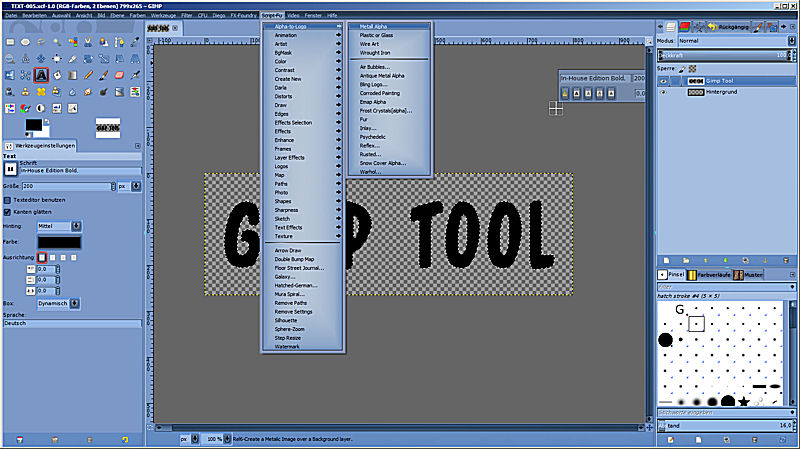Click the Sprache Deutsch input field

tap(72, 323)
